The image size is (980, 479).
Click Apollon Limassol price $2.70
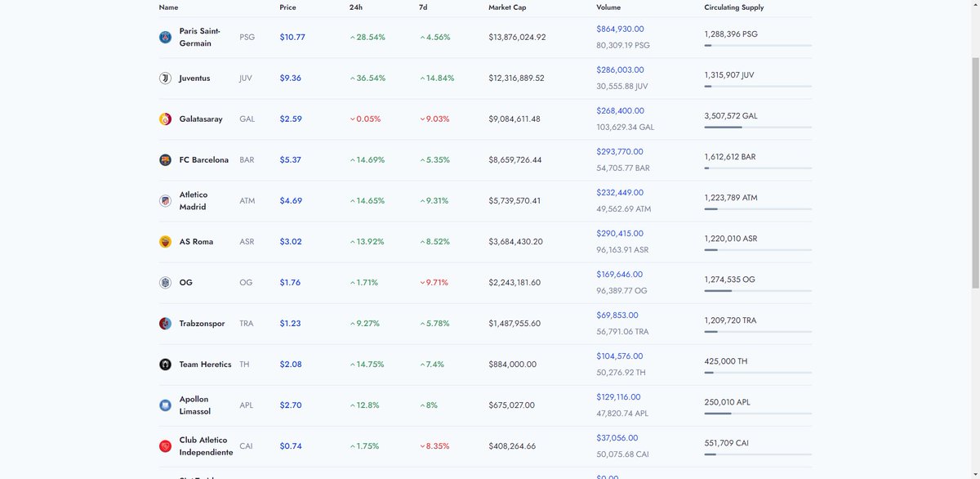coord(291,405)
